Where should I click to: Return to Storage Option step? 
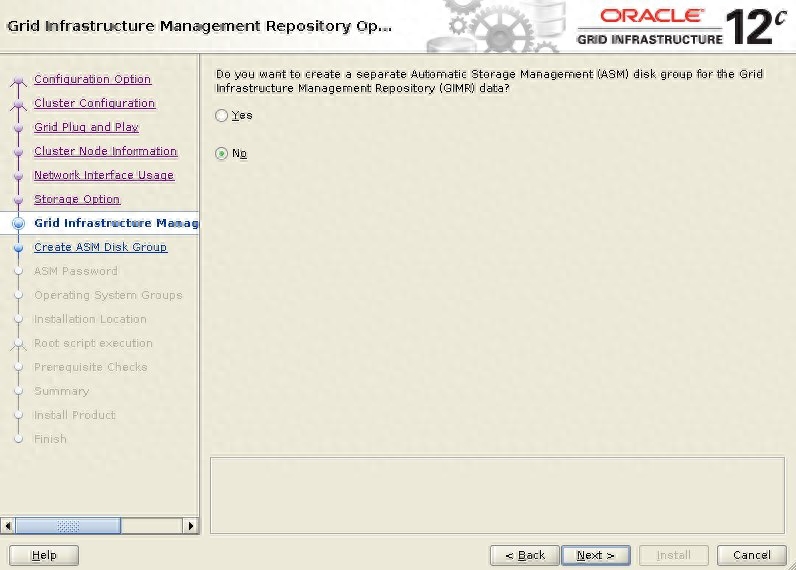[76, 199]
